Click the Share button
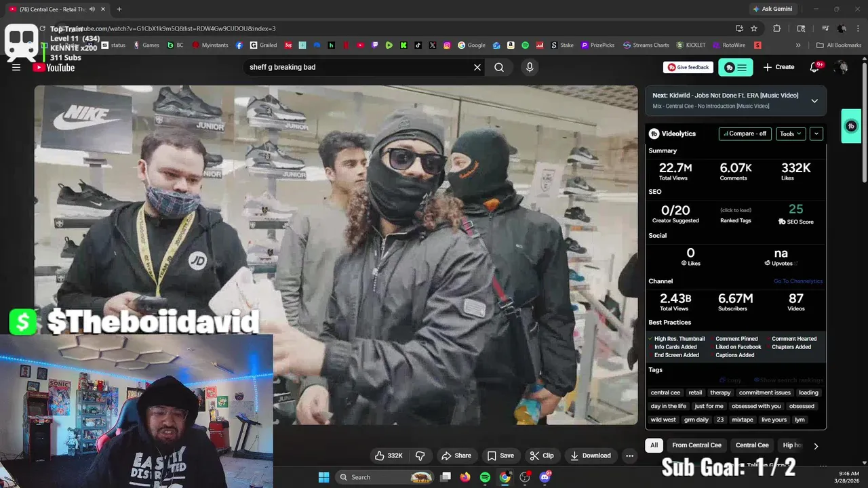868x488 pixels. [456, 455]
